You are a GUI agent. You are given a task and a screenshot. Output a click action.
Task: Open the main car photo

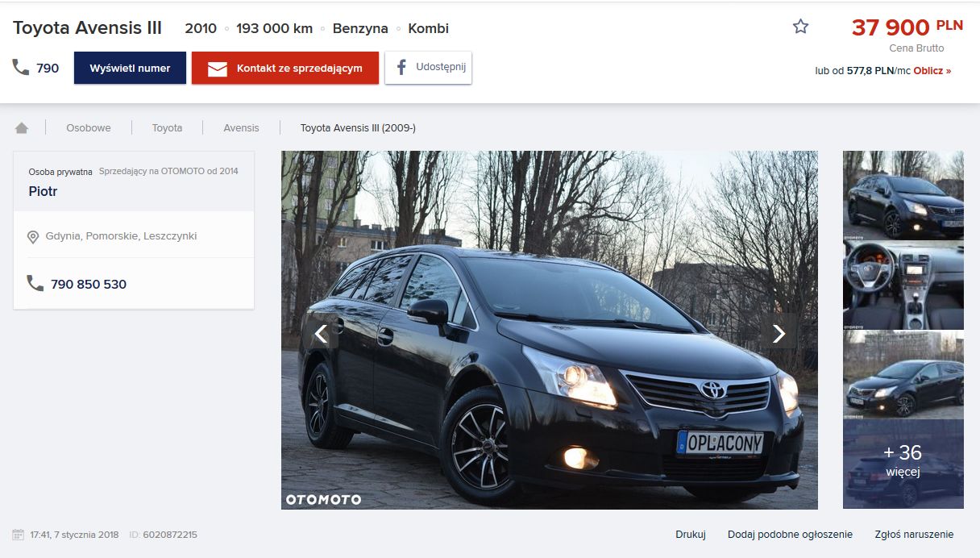(x=550, y=330)
